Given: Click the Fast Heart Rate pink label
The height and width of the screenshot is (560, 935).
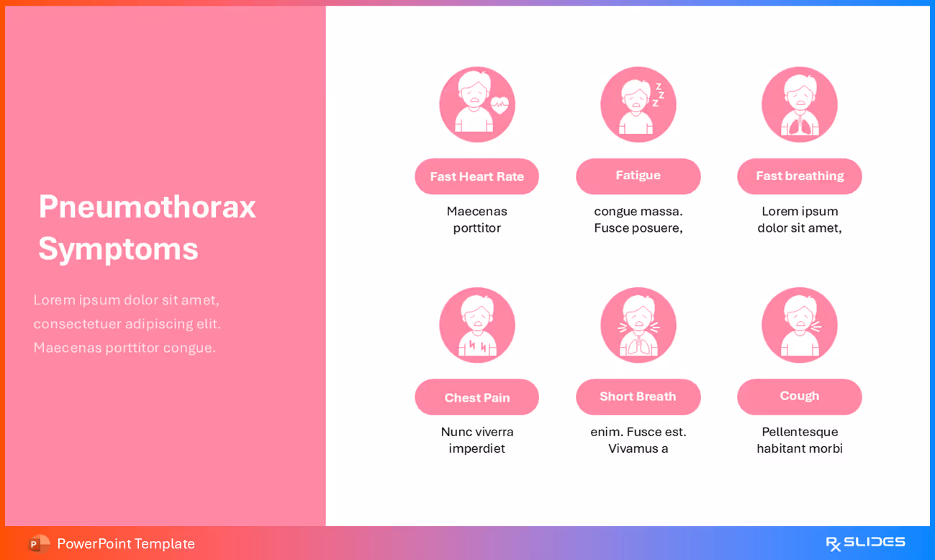Looking at the screenshot, I should point(476,176).
